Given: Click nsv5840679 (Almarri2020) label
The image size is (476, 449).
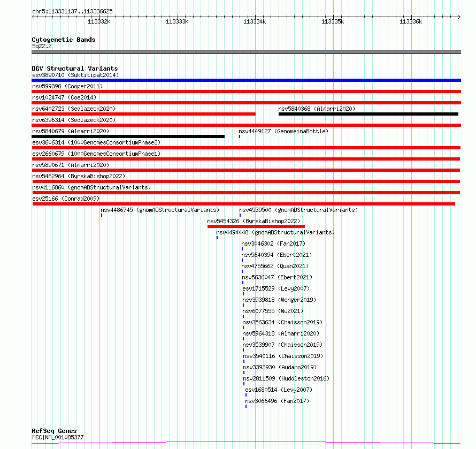Looking at the screenshot, I should (71, 131).
